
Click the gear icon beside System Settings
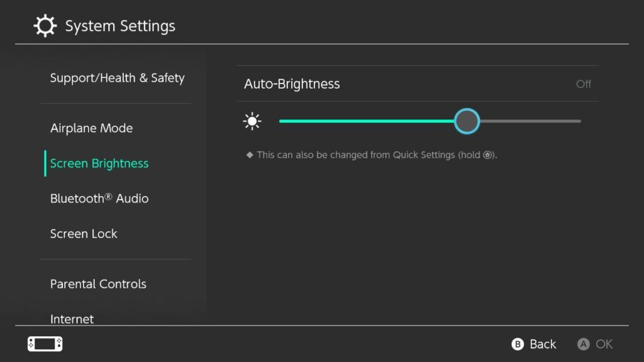[44, 25]
